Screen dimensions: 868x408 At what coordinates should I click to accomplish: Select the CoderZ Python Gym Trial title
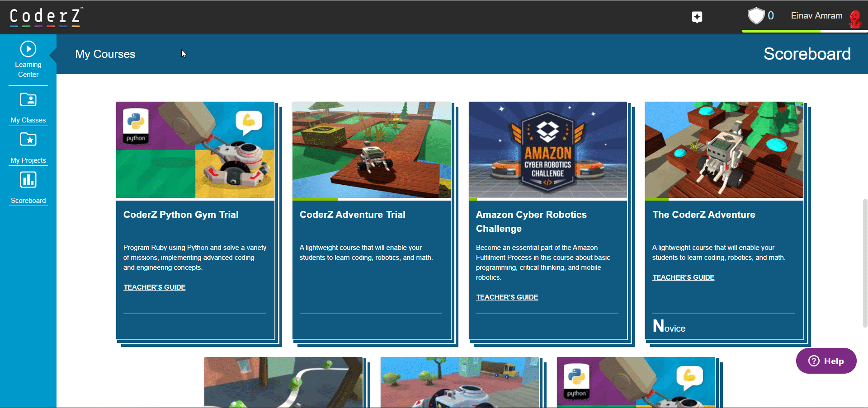click(181, 215)
